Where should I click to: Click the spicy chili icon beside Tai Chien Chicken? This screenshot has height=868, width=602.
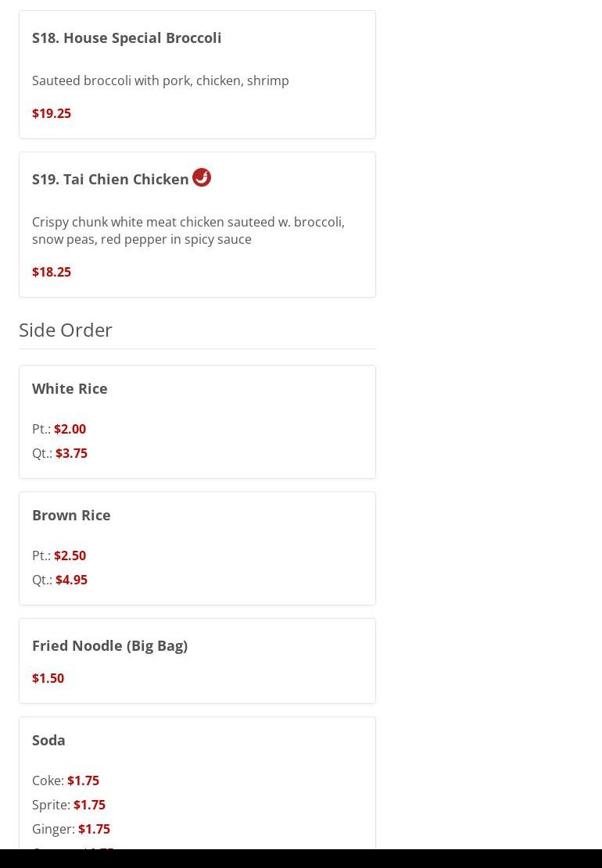point(202,177)
